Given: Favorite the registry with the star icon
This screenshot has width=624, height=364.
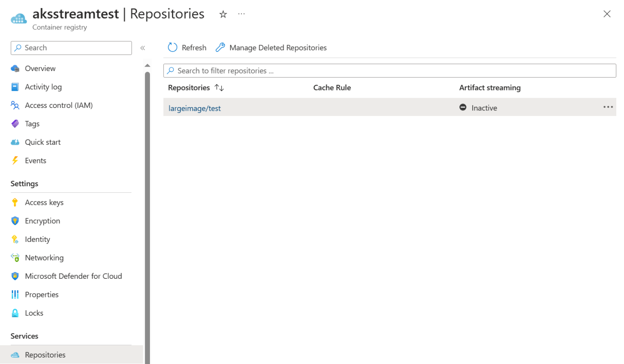Looking at the screenshot, I should click(223, 15).
